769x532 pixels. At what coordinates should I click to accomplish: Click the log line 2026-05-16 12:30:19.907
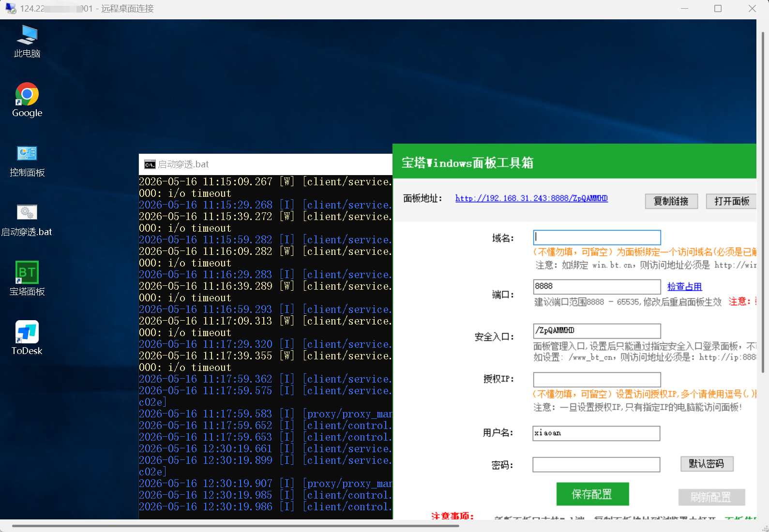265,484
